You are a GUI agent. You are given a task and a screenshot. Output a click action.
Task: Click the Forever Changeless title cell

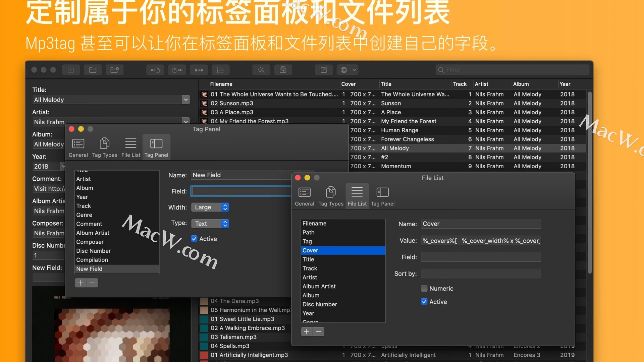click(408, 139)
